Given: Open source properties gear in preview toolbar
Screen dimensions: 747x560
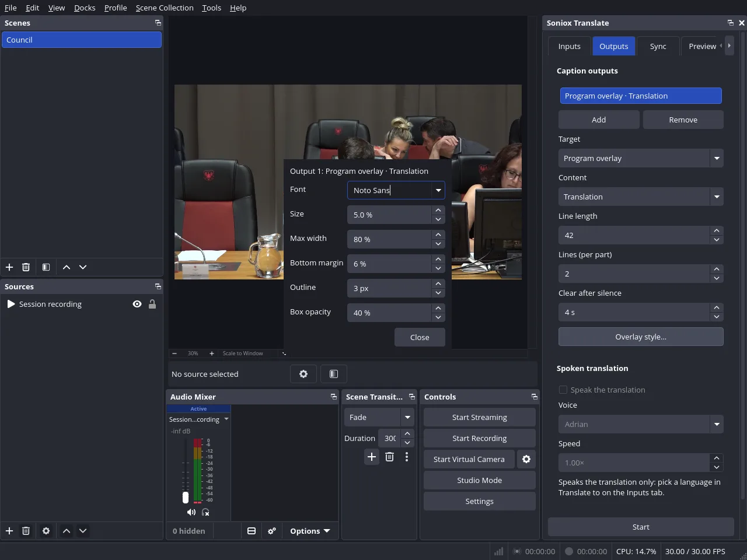Looking at the screenshot, I should pyautogui.click(x=303, y=374).
